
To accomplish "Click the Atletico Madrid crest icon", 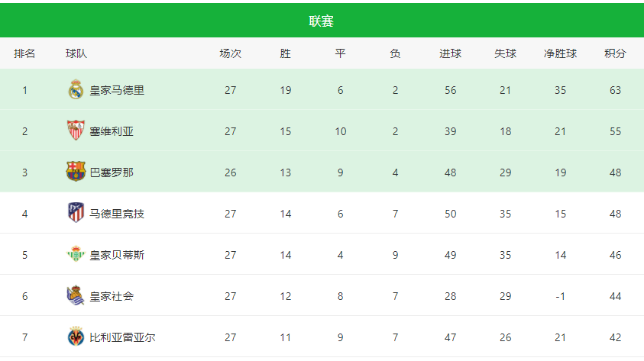I will (x=76, y=213).
